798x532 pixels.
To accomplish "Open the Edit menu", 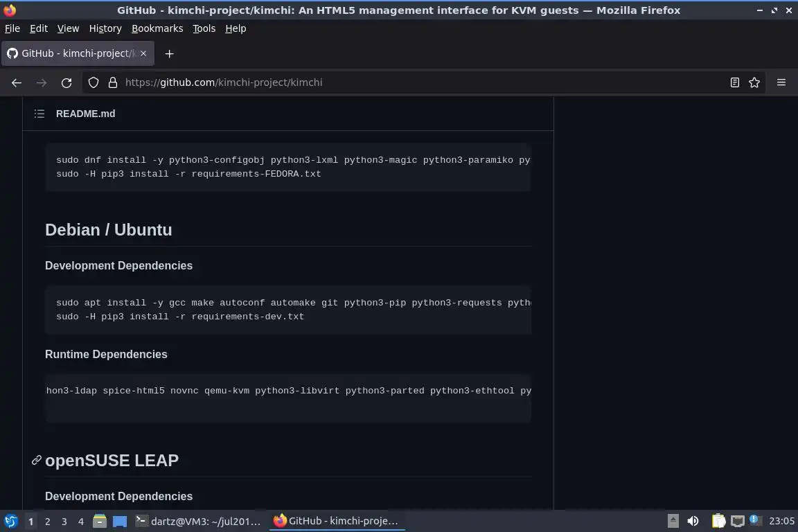I will pyautogui.click(x=39, y=28).
